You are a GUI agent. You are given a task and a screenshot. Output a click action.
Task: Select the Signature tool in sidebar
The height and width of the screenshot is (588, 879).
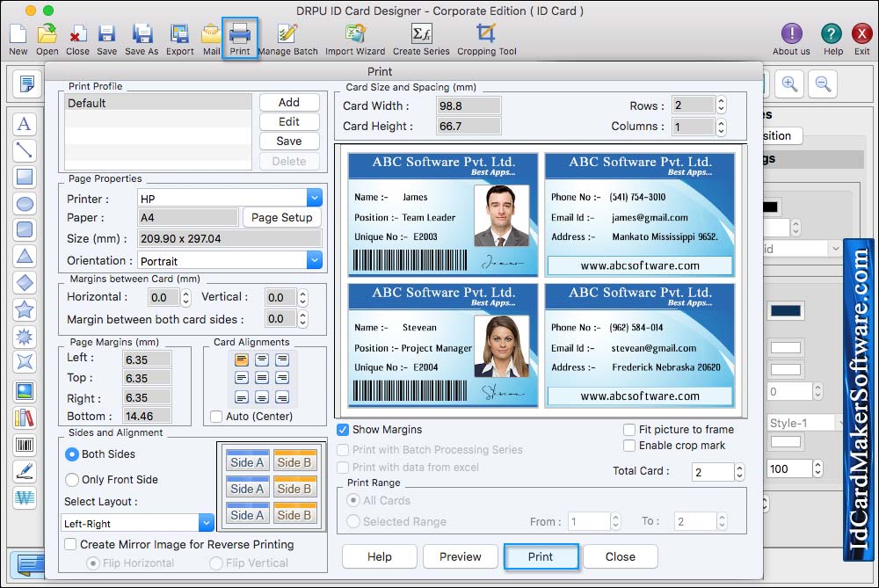tap(25, 471)
